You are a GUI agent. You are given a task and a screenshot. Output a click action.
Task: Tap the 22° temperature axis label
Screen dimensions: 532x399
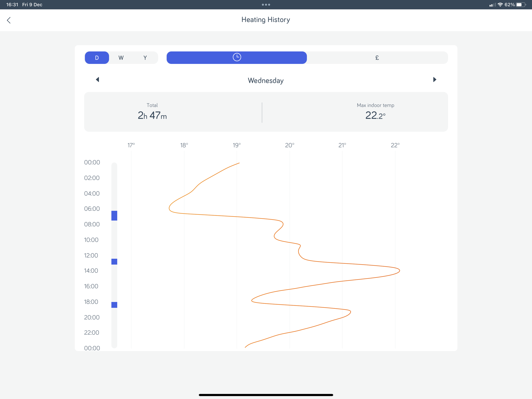(395, 145)
